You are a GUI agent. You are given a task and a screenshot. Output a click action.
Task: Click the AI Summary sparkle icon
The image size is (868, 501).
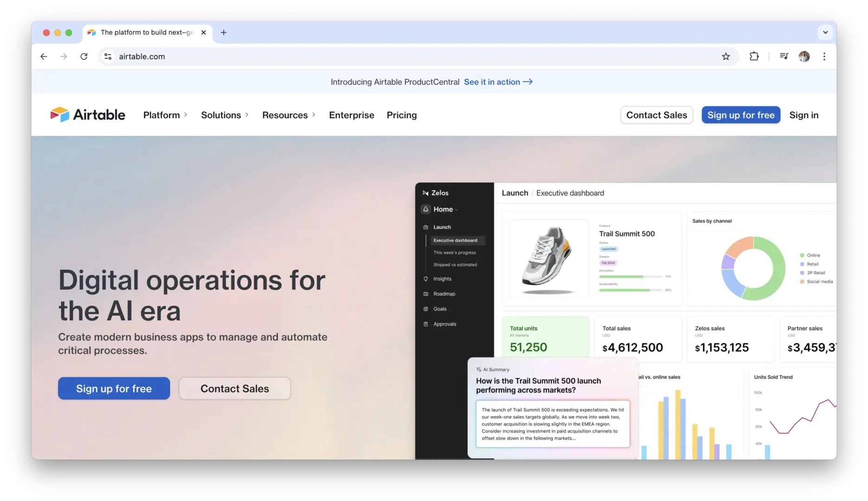pos(479,370)
